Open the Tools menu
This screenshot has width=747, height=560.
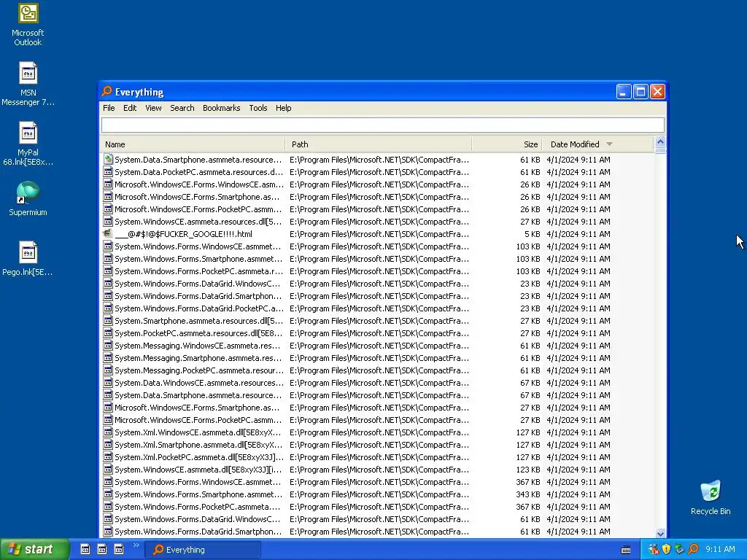tap(258, 108)
